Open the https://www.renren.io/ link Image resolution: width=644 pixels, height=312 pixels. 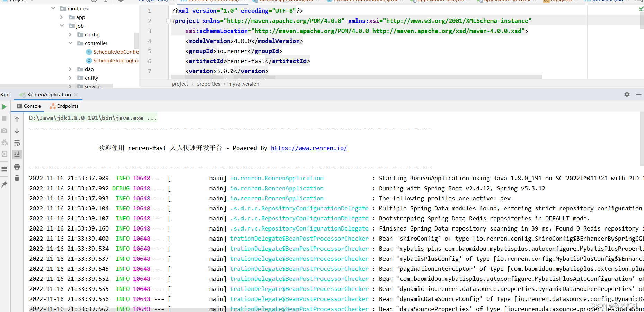pyautogui.click(x=309, y=148)
